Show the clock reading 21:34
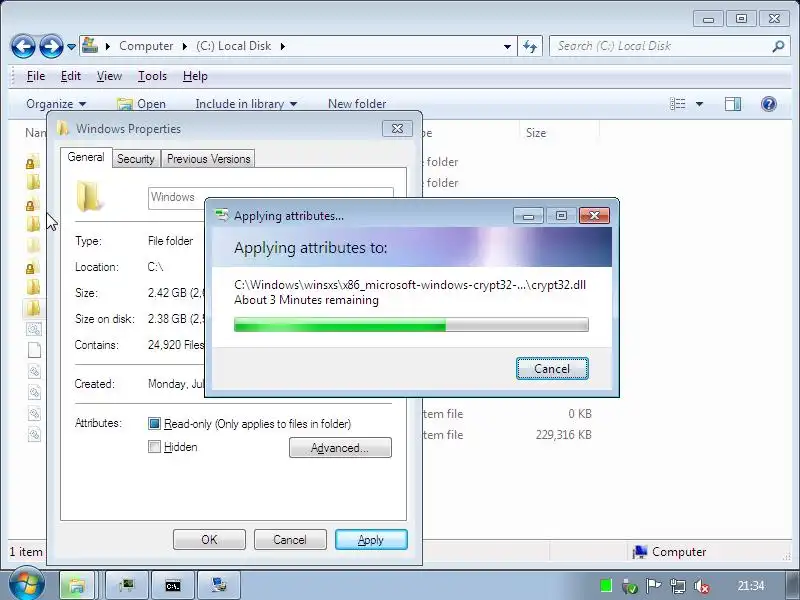The height and width of the screenshot is (600, 800). click(x=751, y=586)
